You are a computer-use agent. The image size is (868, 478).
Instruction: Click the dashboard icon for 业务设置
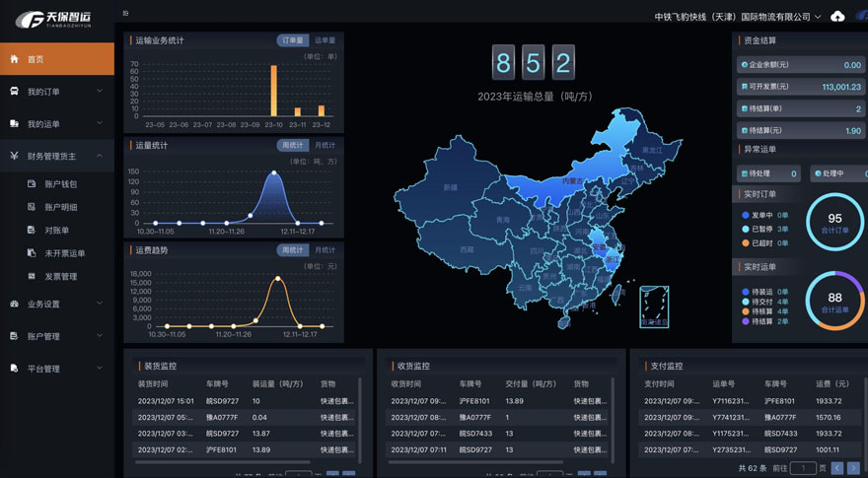[14, 304]
